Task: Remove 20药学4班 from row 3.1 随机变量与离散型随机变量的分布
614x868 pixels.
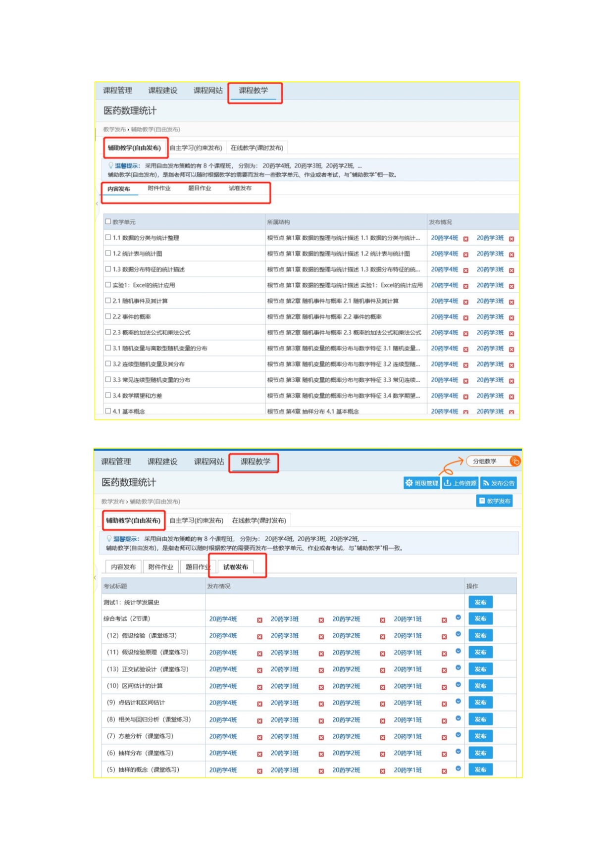Action: pos(465,350)
